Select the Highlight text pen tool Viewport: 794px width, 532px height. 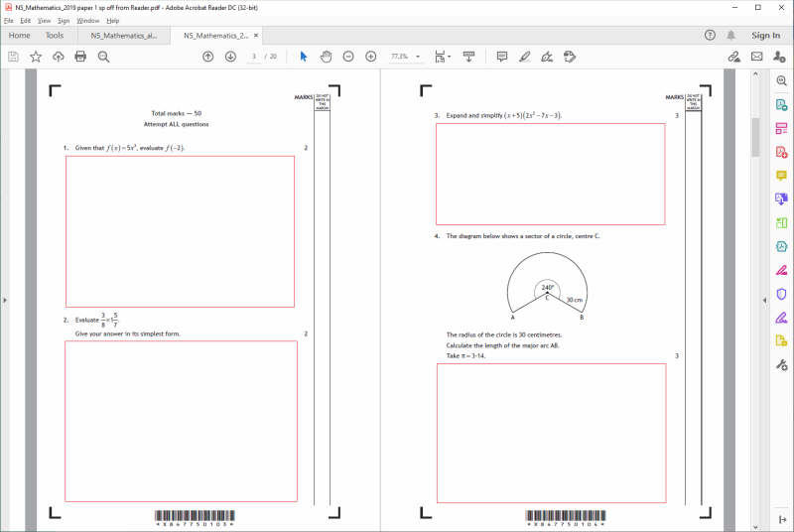tap(525, 57)
